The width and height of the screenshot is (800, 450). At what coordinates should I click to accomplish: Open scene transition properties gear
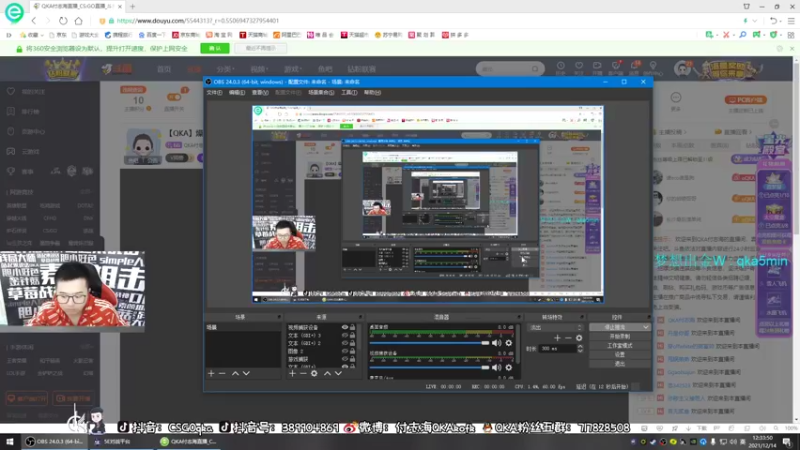[x=579, y=338]
